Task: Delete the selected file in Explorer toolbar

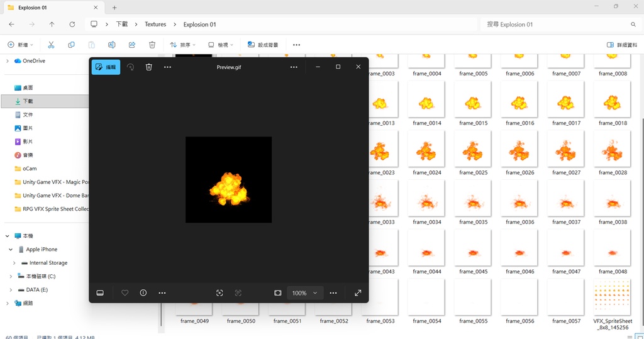Action: [152, 45]
